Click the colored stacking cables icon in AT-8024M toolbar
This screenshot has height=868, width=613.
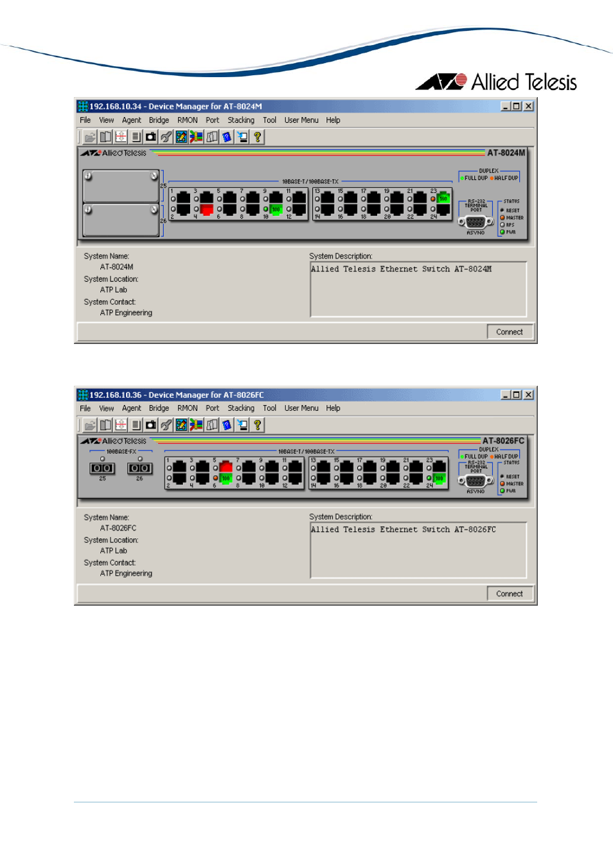pos(197,137)
